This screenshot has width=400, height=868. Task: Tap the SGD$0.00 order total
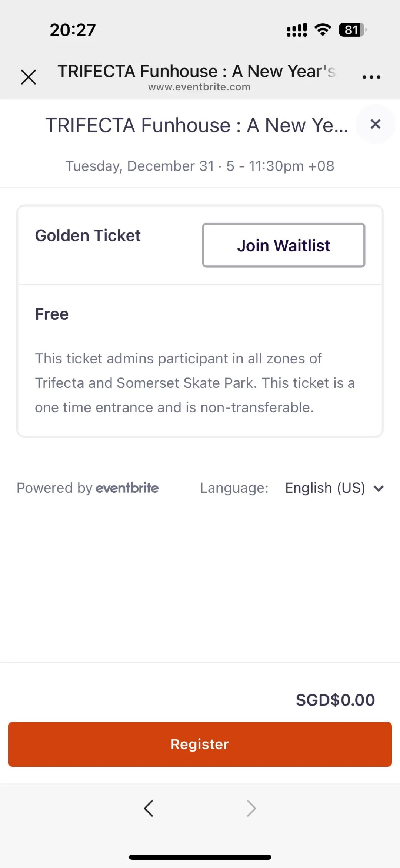click(335, 700)
